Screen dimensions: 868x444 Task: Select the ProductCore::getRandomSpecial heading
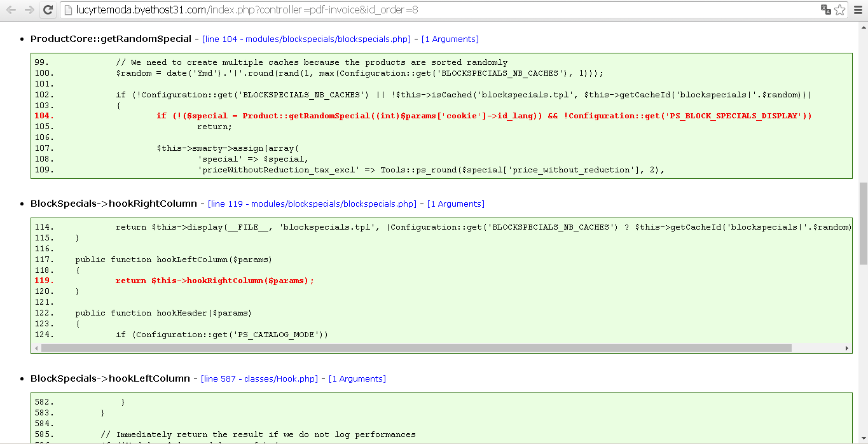111,39
